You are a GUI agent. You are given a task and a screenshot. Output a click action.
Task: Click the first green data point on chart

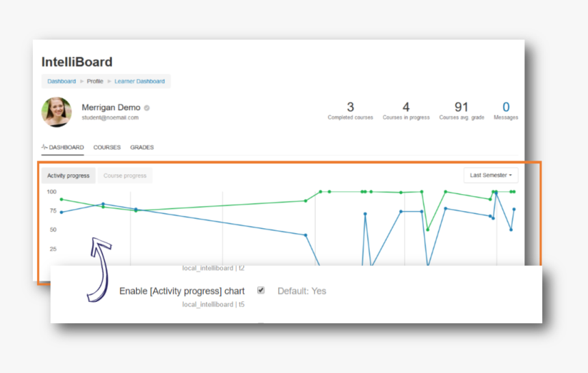pos(62,199)
